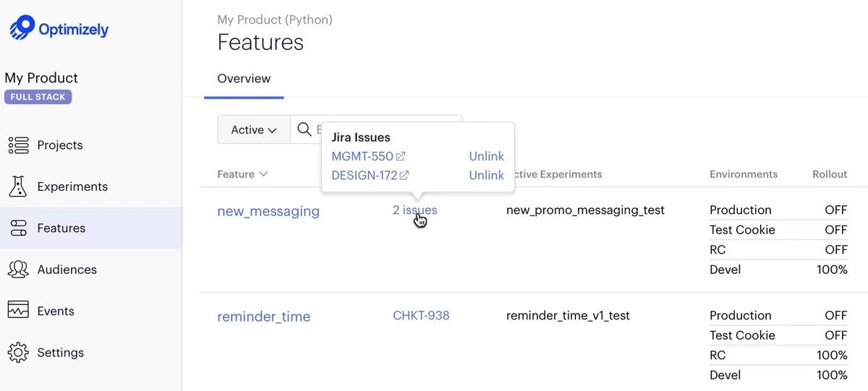Unlink the MGMT-550 issue
Viewport: 868px width, 391px height.
(486, 156)
